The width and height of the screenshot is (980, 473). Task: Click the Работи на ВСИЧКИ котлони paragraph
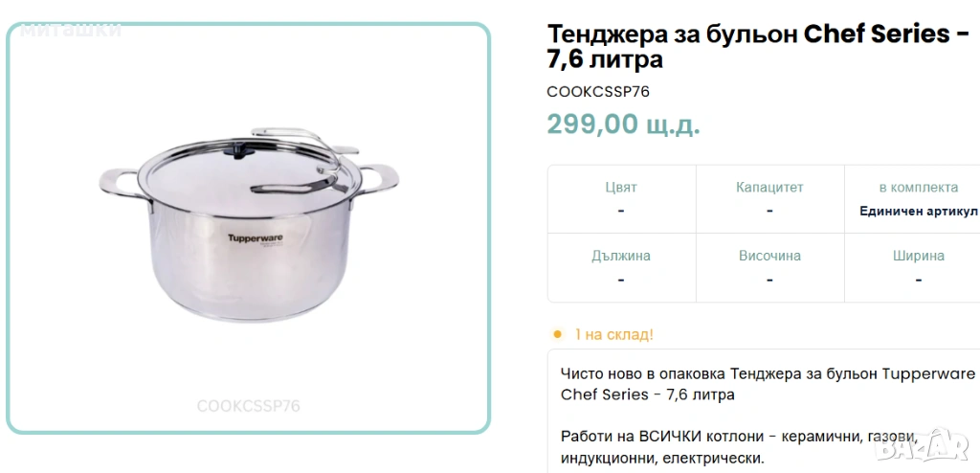coord(740,447)
